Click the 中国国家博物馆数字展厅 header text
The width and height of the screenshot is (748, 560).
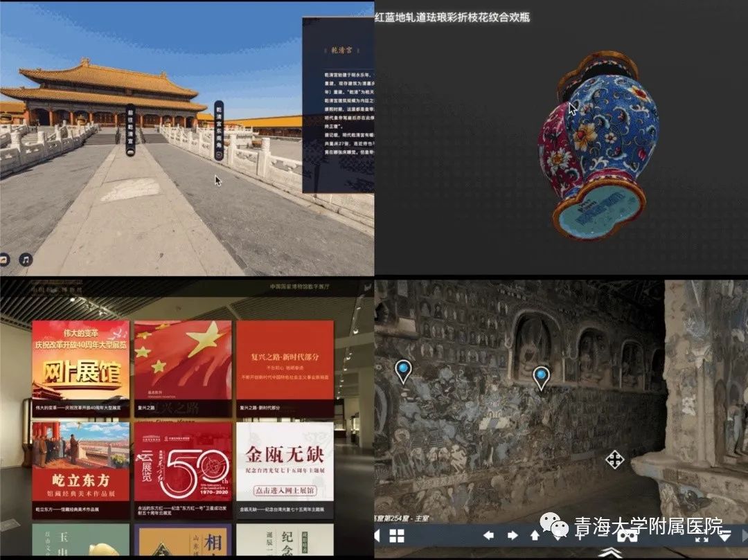pos(300,287)
